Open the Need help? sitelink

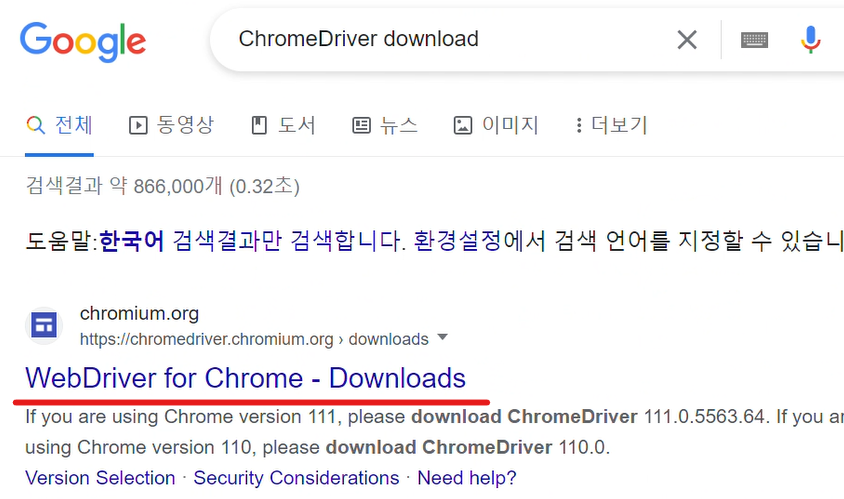point(467,477)
